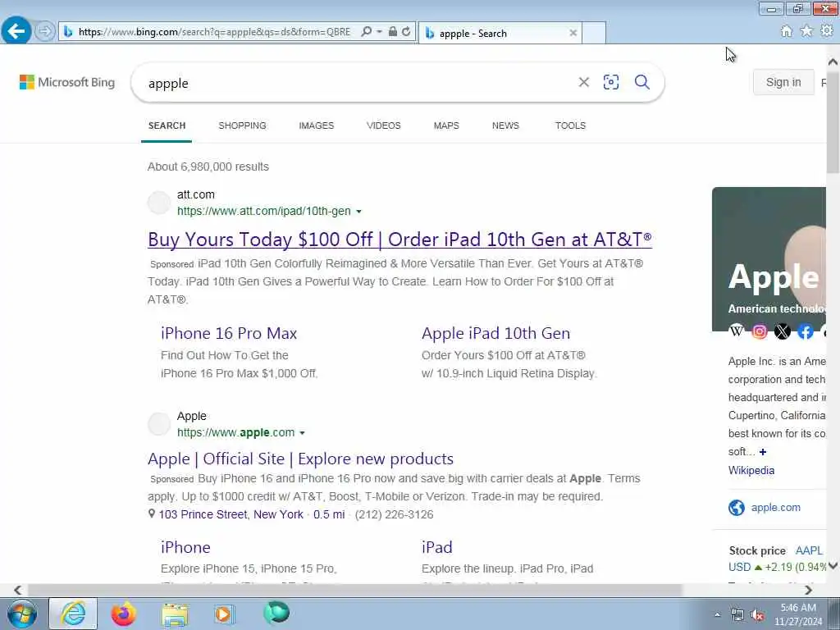Open the 'iPhone' sitelink under Apple
840x630 pixels.
tap(185, 547)
